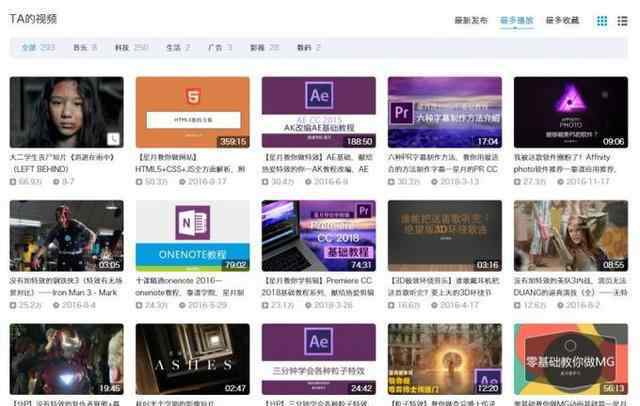Open the Pr subtitles thumbnail 17:04

tap(445, 112)
